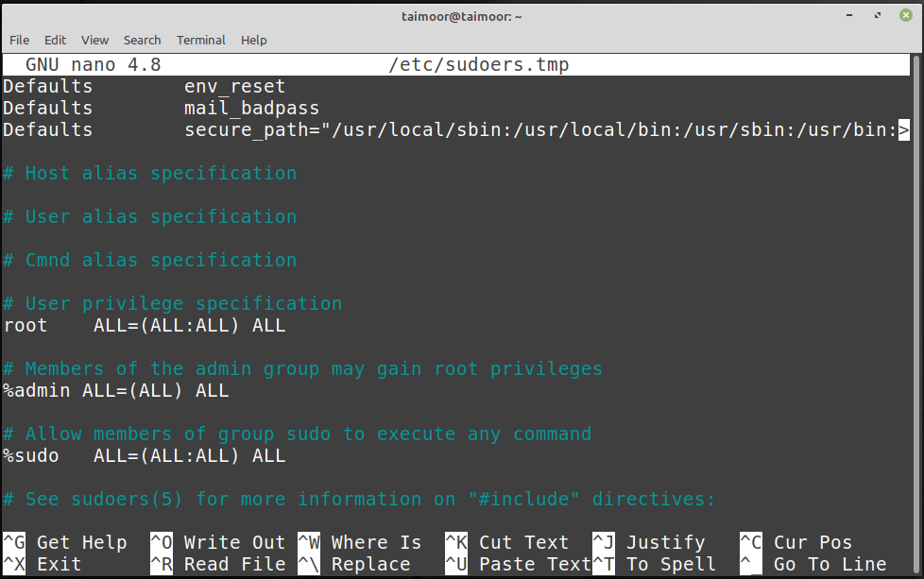Click the ^K Cut Text shortcut
Viewport: 924px width, 579px height.
[506, 542]
